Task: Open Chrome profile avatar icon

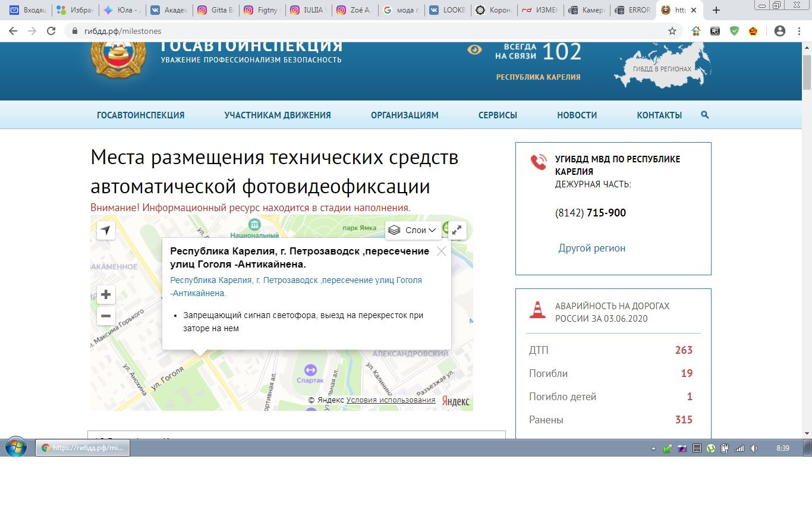Action: tap(780, 31)
